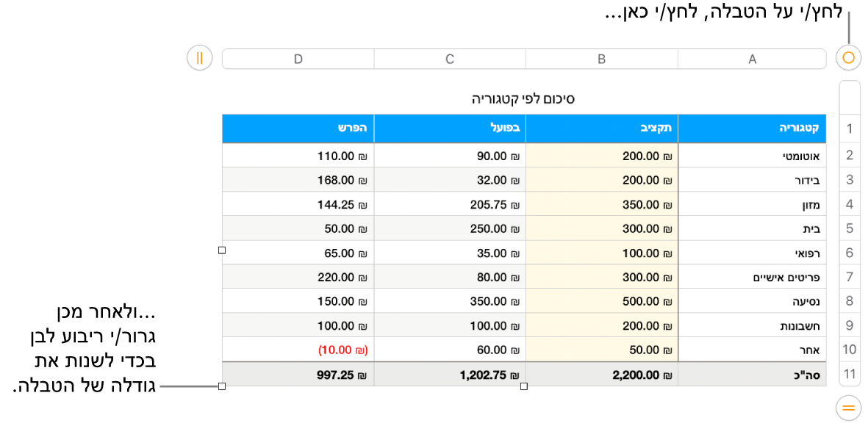Click the 80.00 actual cell

[450, 277]
